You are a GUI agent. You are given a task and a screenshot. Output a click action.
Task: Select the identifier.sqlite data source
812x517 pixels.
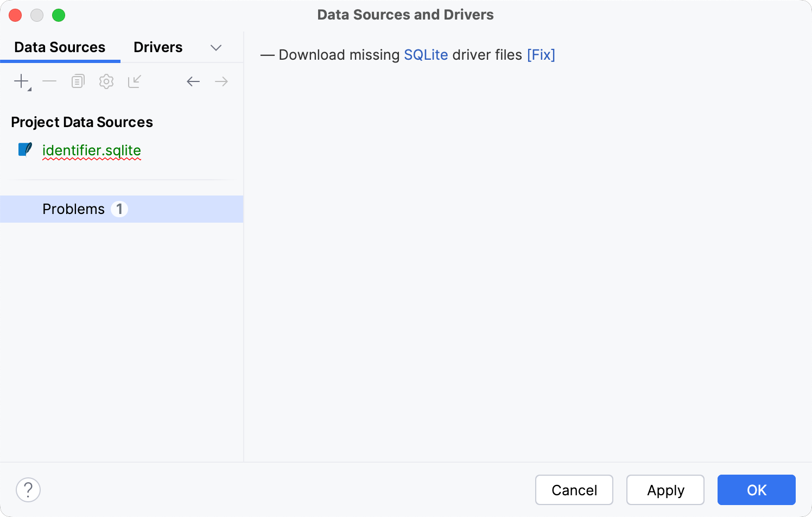click(91, 150)
